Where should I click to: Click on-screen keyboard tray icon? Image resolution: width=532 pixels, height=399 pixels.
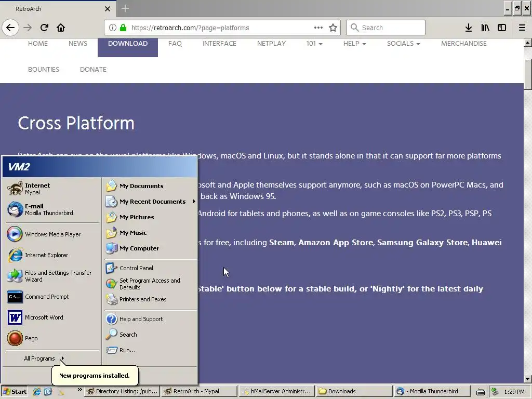(x=481, y=392)
